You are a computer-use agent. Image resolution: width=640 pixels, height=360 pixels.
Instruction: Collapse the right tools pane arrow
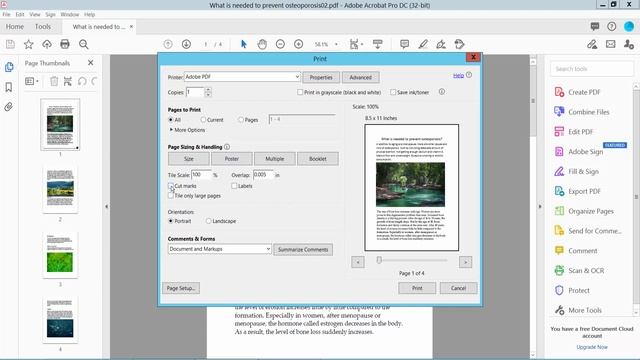pos(540,207)
